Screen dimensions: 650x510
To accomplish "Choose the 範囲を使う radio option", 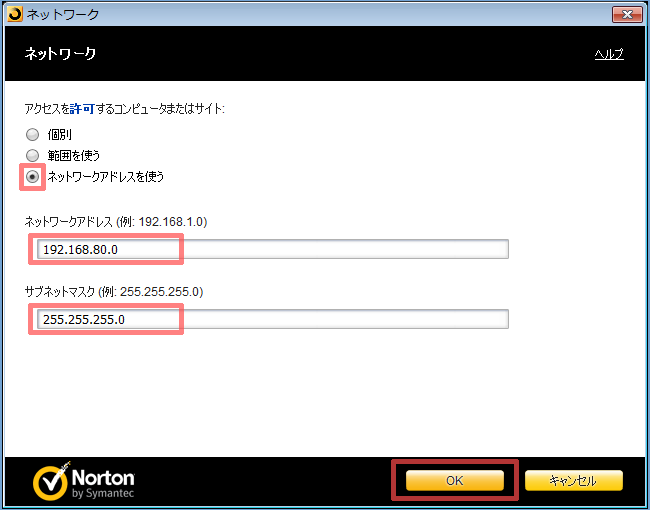I will coord(33,155).
